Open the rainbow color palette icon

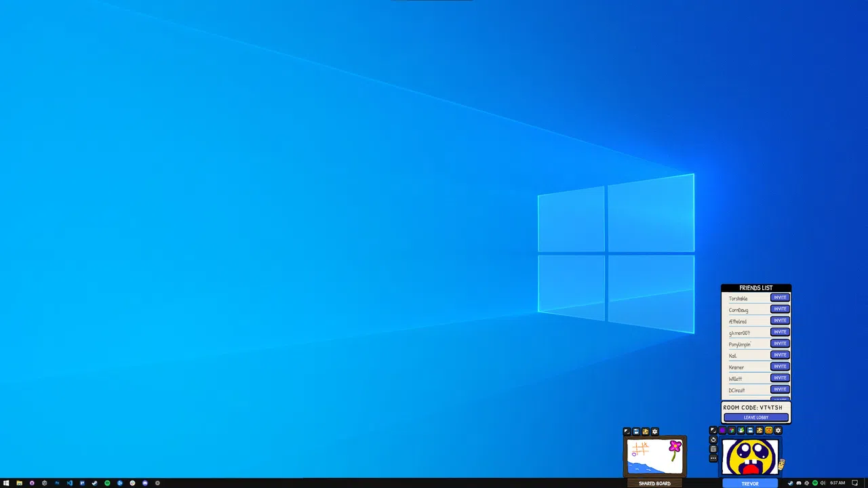click(732, 430)
